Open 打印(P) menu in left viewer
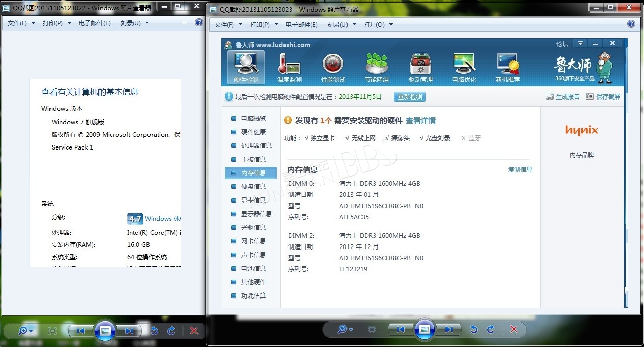Viewport: 644px width, 347px height. tap(57, 23)
